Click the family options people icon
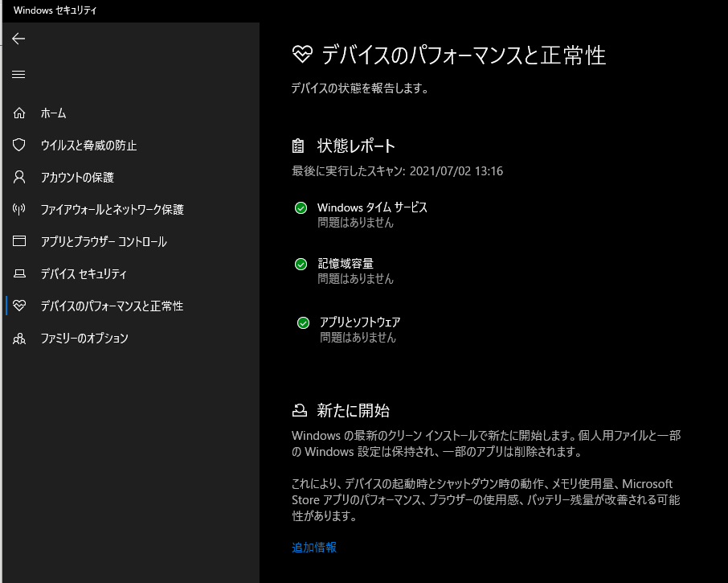This screenshot has width=728, height=583. point(19,339)
